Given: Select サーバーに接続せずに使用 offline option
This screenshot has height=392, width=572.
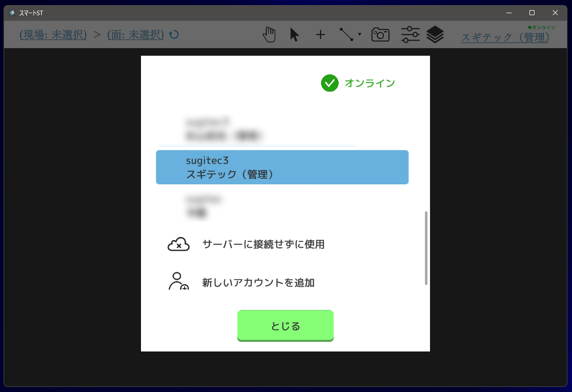Looking at the screenshot, I should click(x=263, y=245).
